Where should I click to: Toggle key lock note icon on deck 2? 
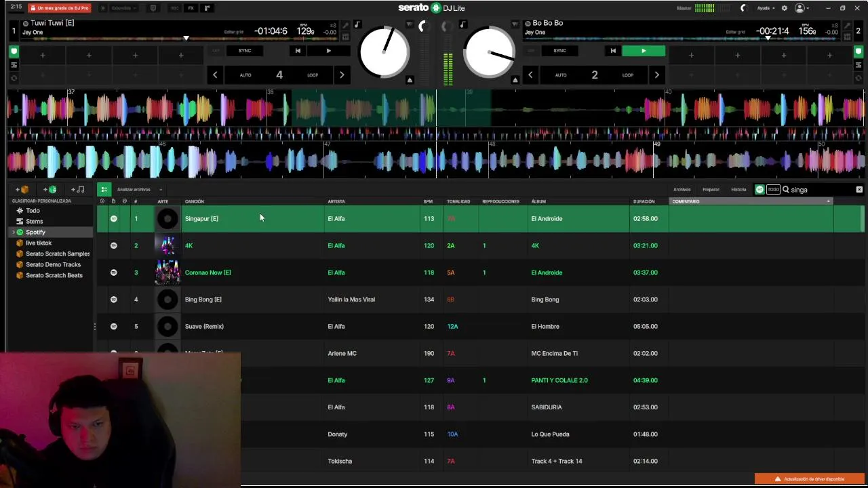463,24
